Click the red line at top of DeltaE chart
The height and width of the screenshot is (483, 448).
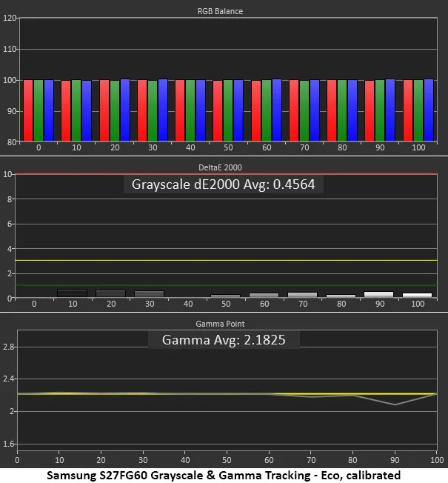point(224,175)
